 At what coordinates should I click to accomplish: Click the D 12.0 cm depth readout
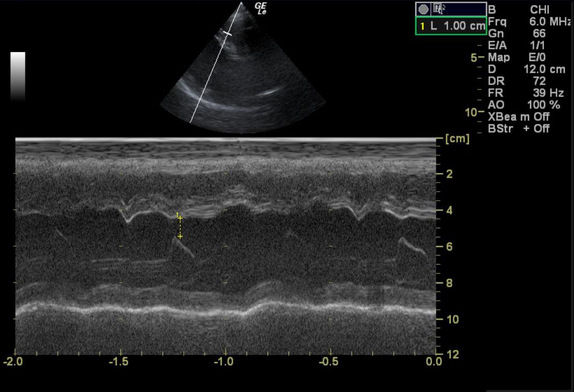(x=526, y=69)
